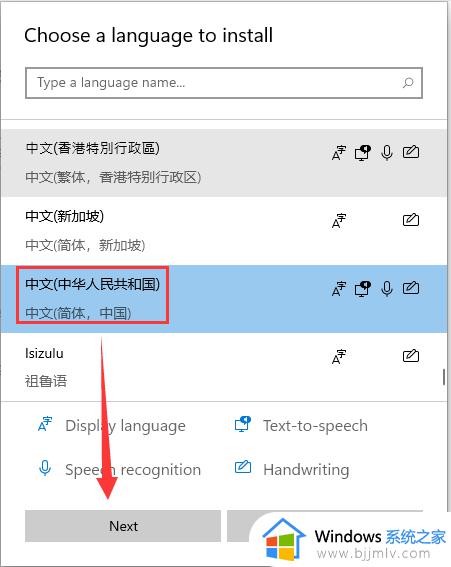Click display language icon in 中华人民共和国 row
This screenshot has height=567, width=451.
tap(339, 289)
